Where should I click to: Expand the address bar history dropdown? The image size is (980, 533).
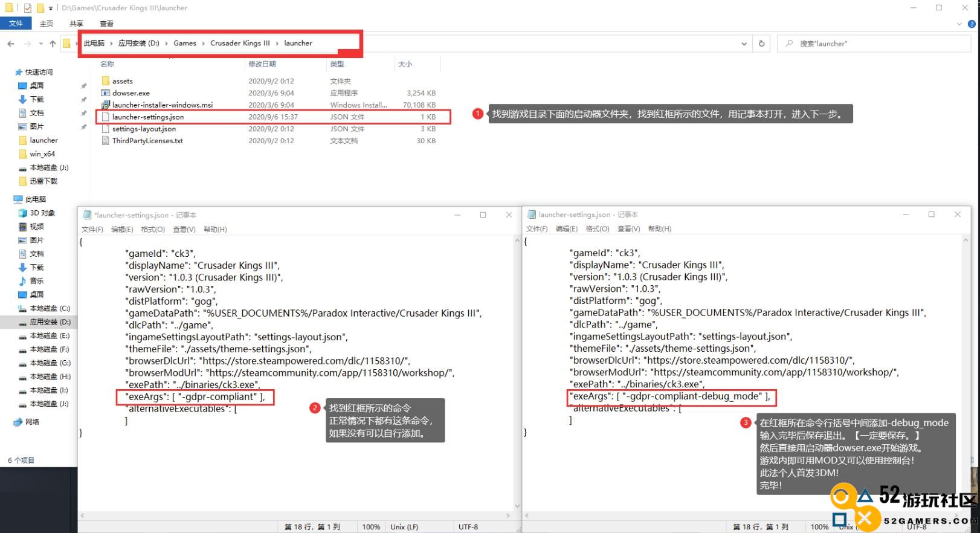(x=744, y=44)
